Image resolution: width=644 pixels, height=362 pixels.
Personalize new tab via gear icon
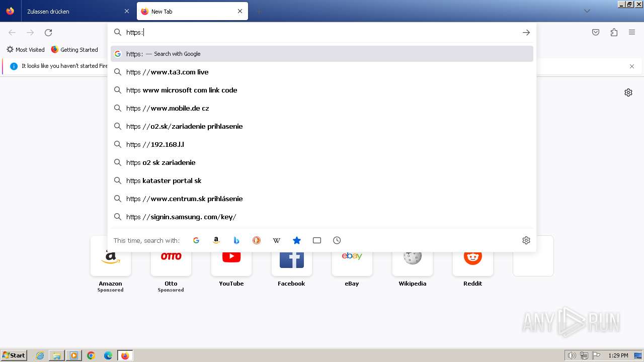(628, 93)
